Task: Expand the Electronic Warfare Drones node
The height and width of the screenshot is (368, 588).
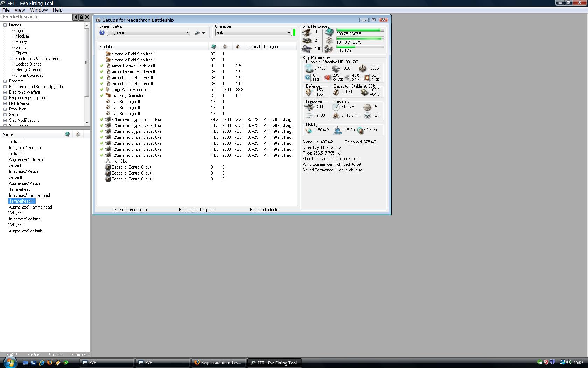Action: tap(12, 59)
